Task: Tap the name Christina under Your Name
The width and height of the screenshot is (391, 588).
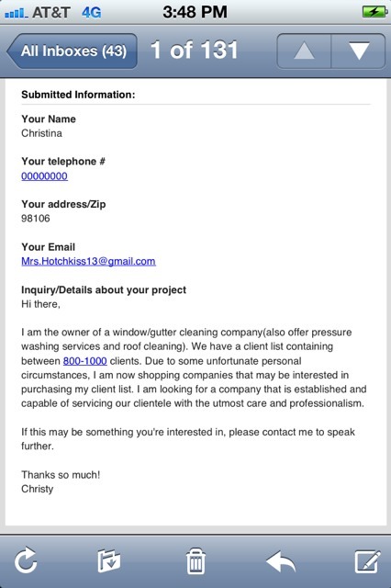Action: click(x=41, y=133)
